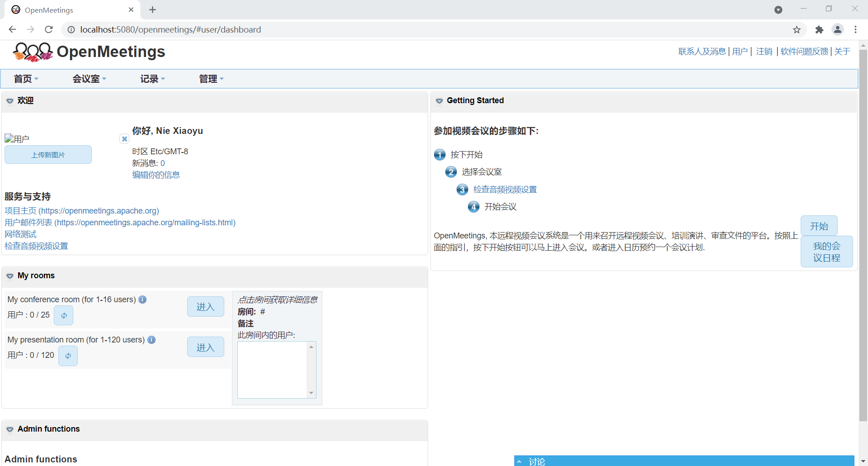This screenshot has width=868, height=466.
Task: Open browser extensions puzzle icon
Action: 819,29
